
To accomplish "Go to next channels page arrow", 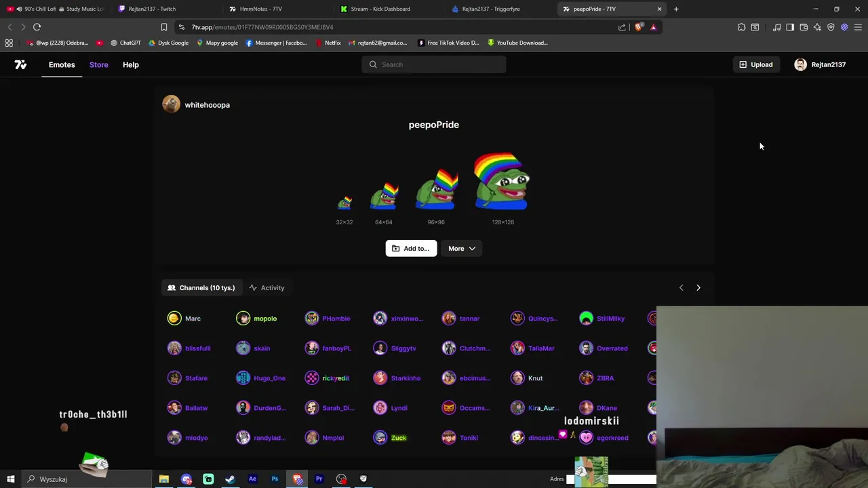I will point(698,287).
